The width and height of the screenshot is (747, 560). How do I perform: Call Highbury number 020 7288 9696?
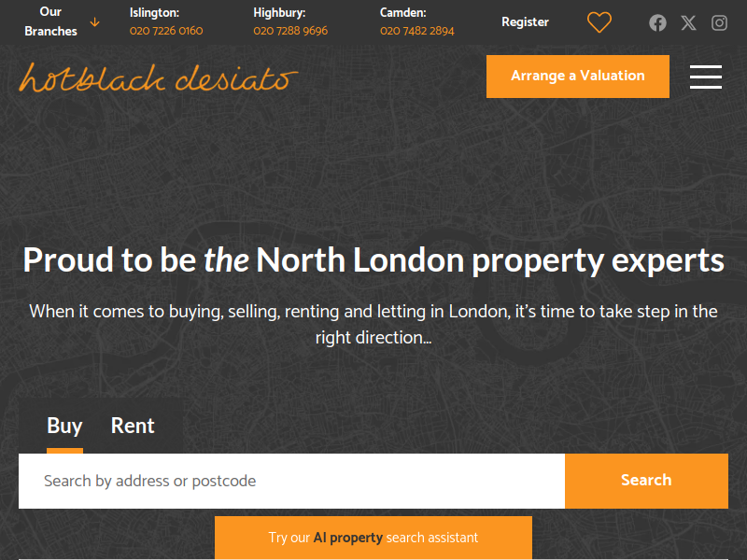pos(290,31)
